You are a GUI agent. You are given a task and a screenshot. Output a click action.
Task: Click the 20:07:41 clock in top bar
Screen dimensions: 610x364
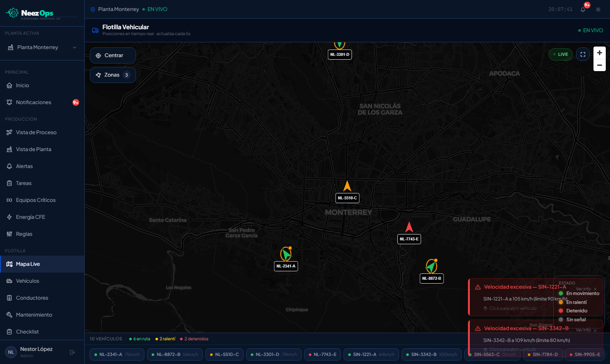pyautogui.click(x=560, y=9)
